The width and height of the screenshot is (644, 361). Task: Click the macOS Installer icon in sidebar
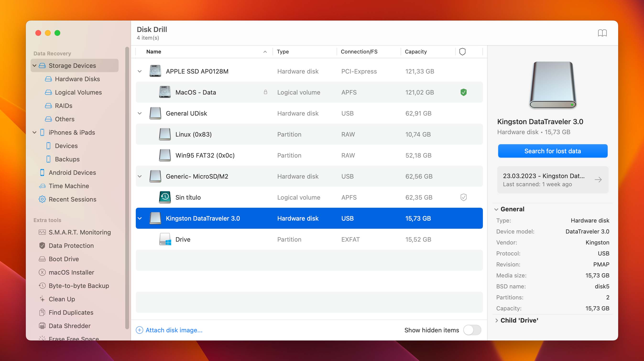tap(42, 272)
